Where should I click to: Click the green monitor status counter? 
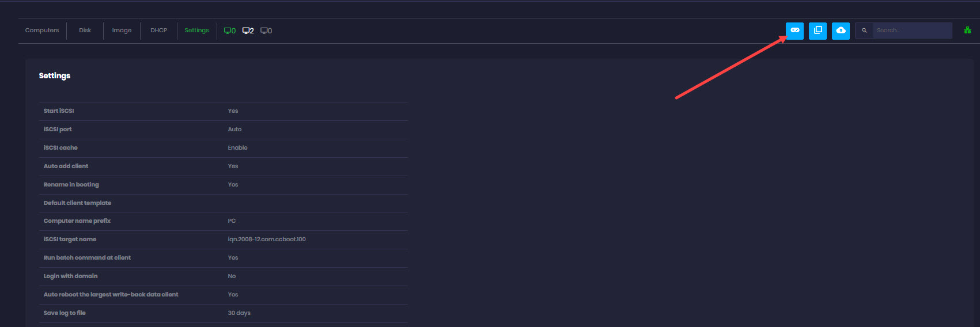229,31
